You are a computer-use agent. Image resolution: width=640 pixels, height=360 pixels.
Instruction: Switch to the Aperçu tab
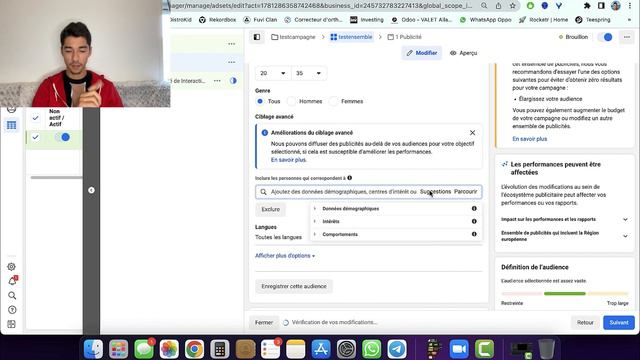click(463, 53)
